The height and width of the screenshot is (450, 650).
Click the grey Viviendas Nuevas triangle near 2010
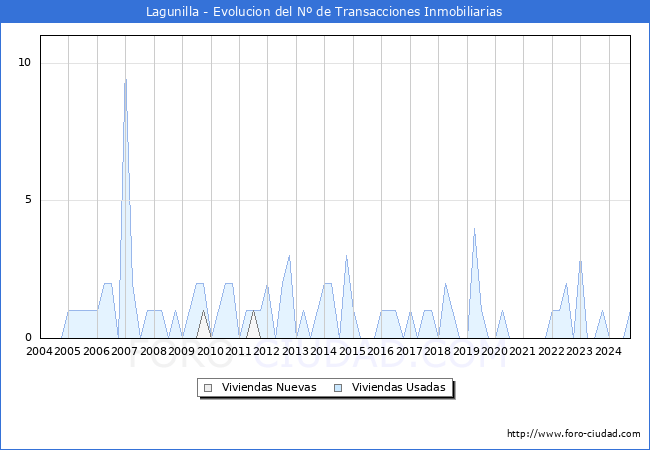pyautogui.click(x=203, y=324)
